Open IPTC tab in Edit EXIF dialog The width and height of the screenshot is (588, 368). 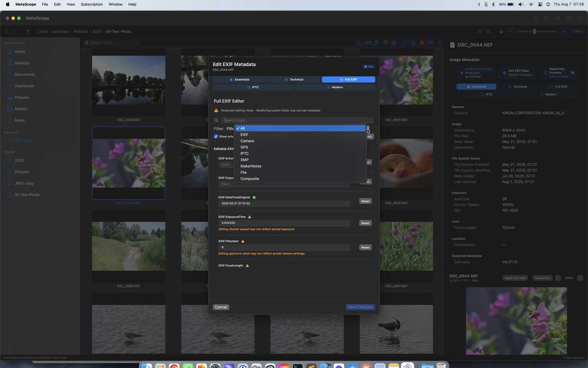pos(253,87)
